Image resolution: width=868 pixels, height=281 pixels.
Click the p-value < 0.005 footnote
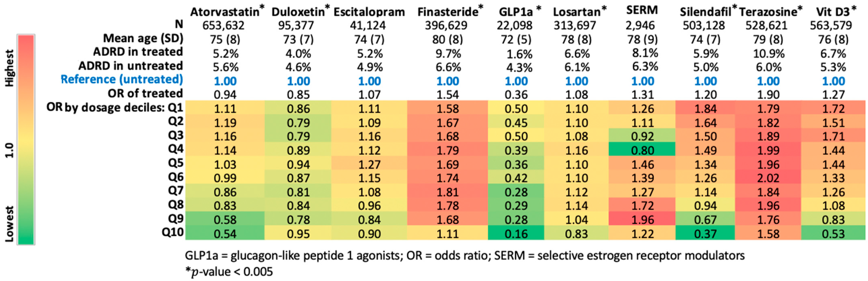(229, 272)
